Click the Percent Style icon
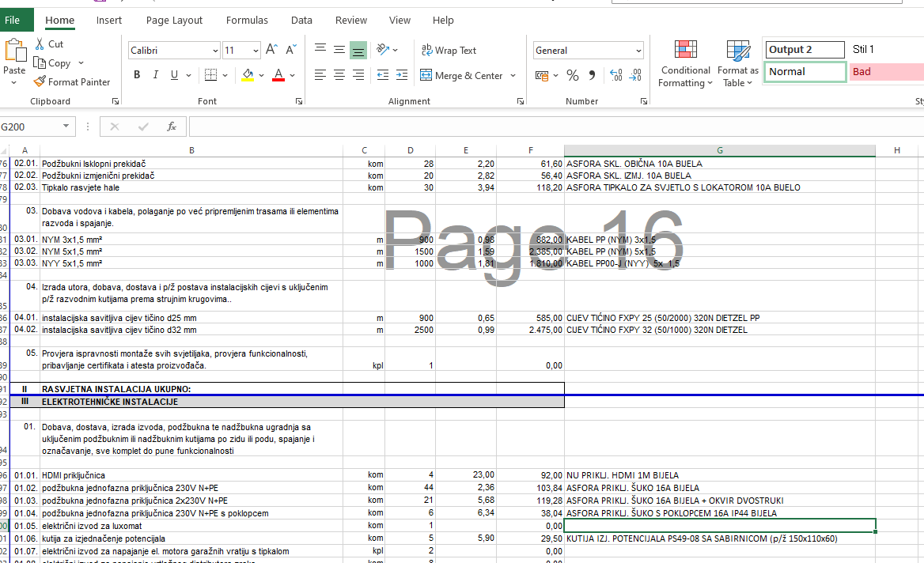The width and height of the screenshot is (924, 563). click(573, 75)
